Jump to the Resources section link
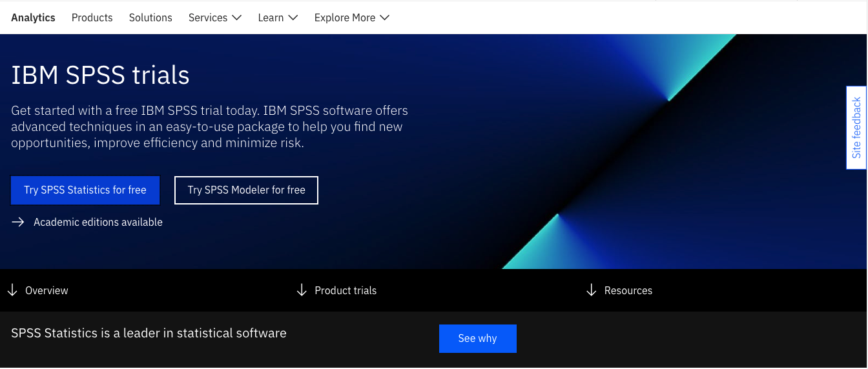Image resolution: width=868 pixels, height=369 pixels. 628,290
